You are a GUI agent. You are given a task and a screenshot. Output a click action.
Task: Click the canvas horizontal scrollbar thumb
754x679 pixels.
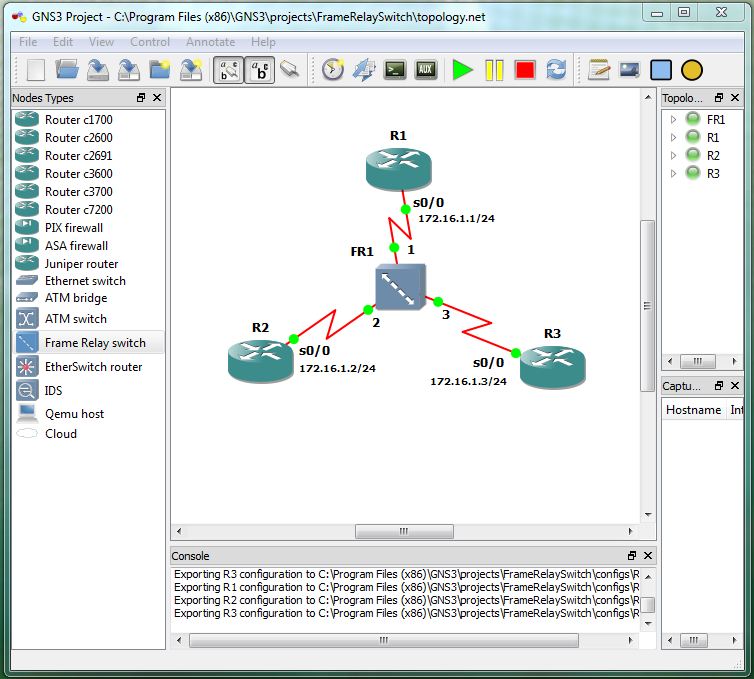(x=404, y=531)
